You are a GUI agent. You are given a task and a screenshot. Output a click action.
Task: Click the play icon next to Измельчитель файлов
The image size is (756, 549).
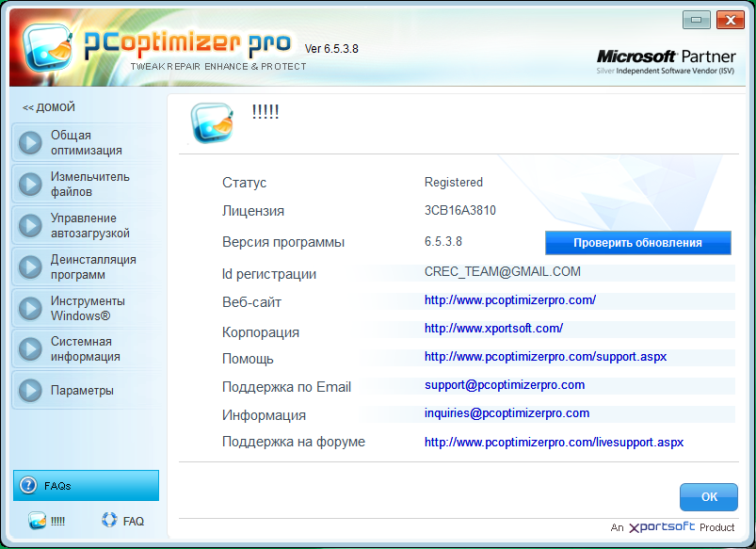click(31, 185)
